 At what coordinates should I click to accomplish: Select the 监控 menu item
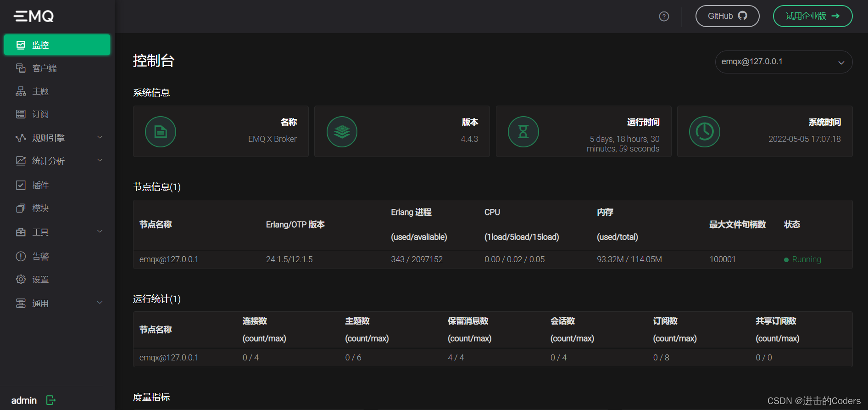click(57, 45)
